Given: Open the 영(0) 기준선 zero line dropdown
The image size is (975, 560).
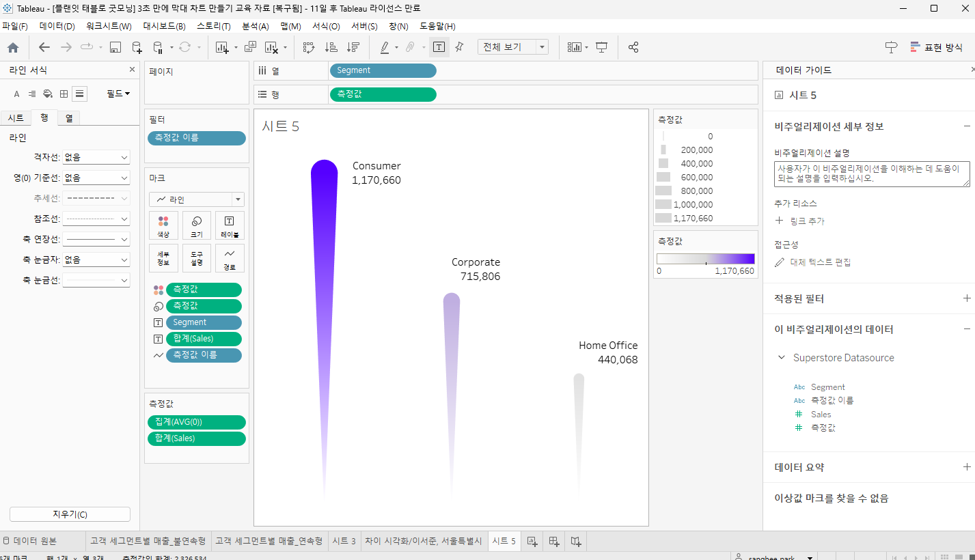Looking at the screenshot, I should pyautogui.click(x=96, y=178).
